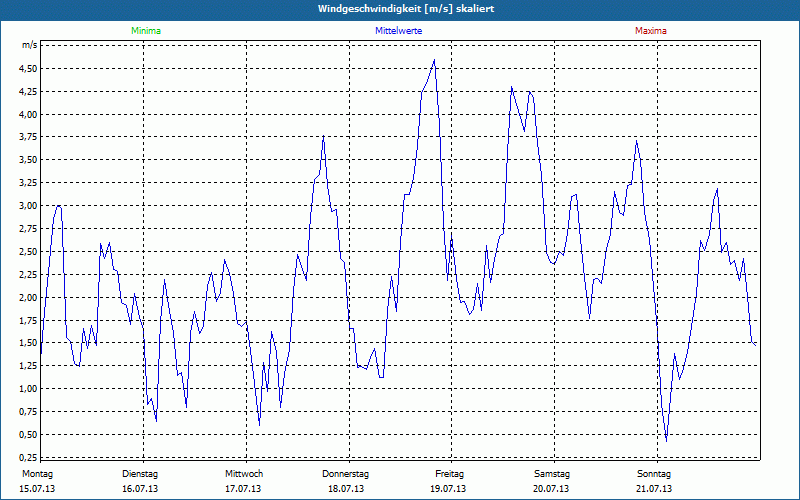Click the 2,25 axis value

pos(29,274)
